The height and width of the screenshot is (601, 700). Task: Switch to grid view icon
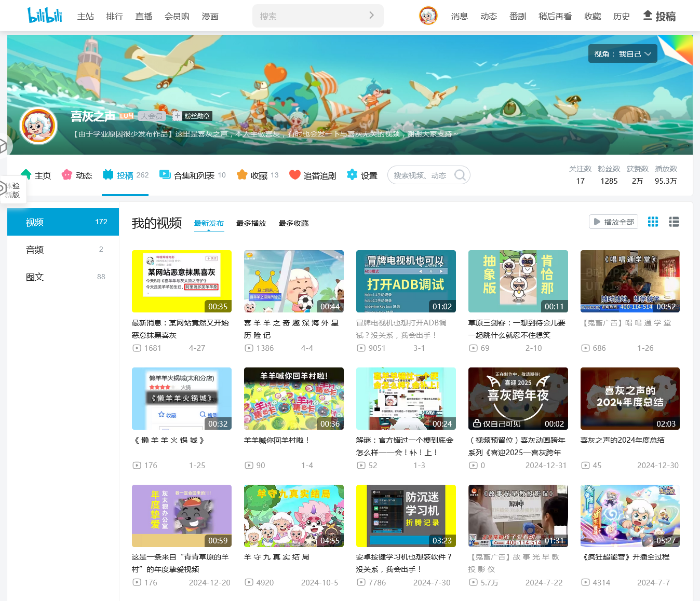pyautogui.click(x=653, y=222)
